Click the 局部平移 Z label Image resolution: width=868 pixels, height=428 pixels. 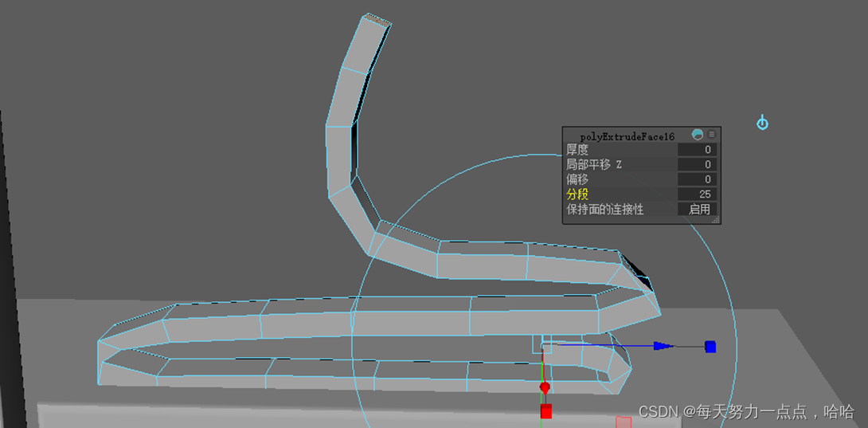coord(594,164)
